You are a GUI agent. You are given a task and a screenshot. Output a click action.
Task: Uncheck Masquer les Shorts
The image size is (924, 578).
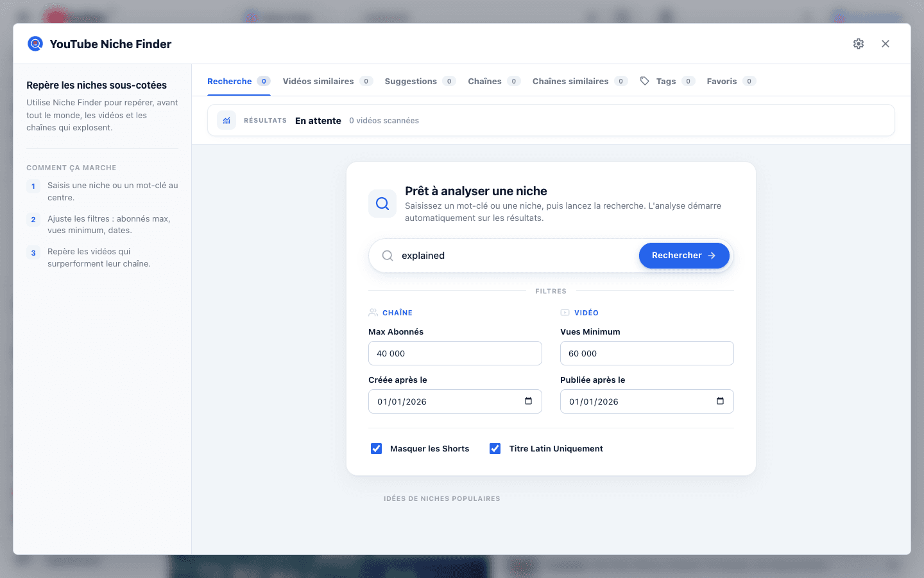click(377, 449)
